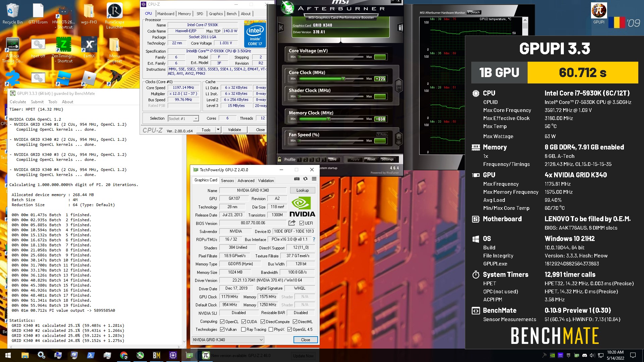Click the Reset button in Afterburner
Screen dimensions: 644x362
tap(371, 159)
